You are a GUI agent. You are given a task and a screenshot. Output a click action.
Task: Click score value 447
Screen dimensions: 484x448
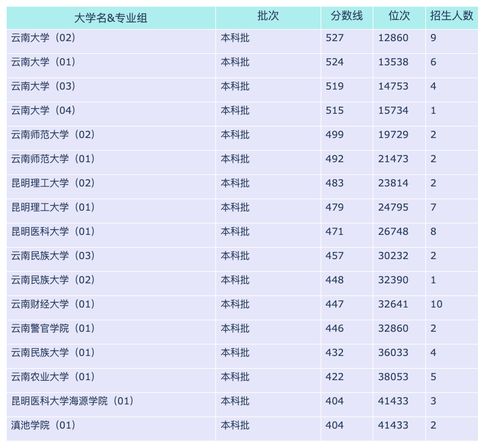(x=335, y=304)
